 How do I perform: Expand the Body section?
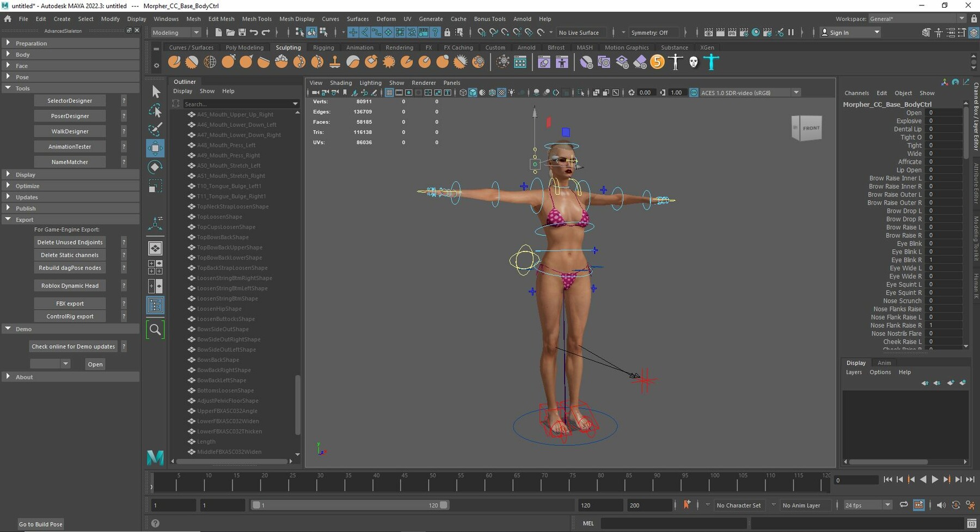tap(71, 54)
